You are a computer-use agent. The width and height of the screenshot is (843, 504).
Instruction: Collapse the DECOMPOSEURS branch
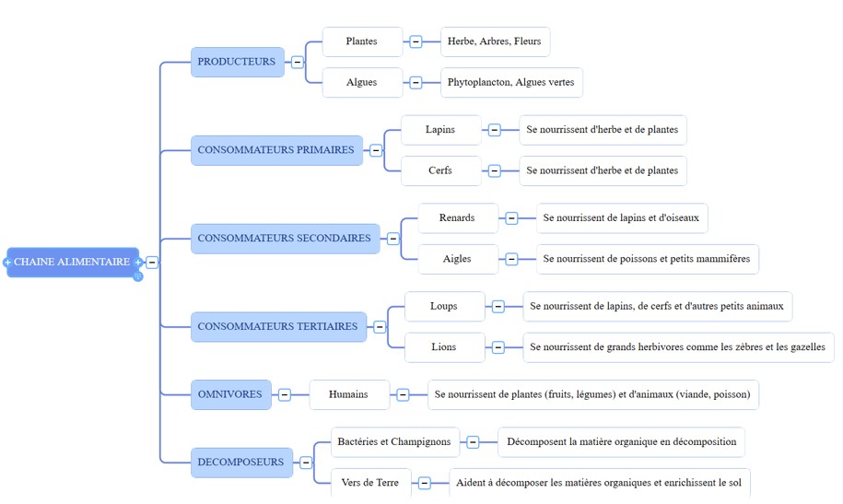pos(306,462)
